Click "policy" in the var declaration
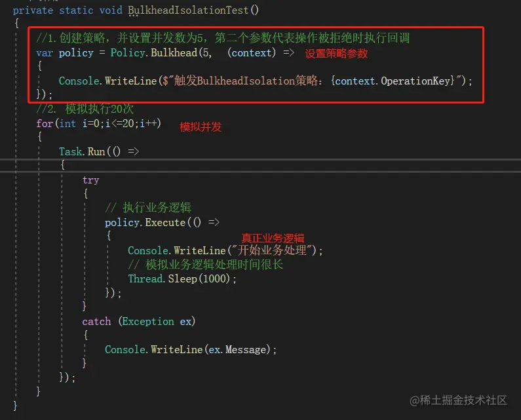The width and height of the screenshot is (521, 420). coord(76,53)
